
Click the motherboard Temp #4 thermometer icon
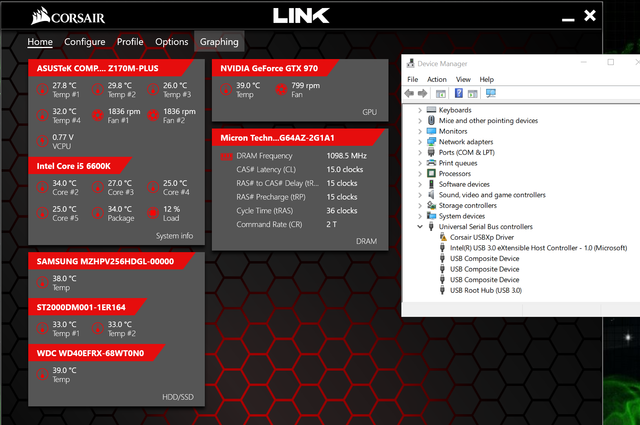coord(42,116)
